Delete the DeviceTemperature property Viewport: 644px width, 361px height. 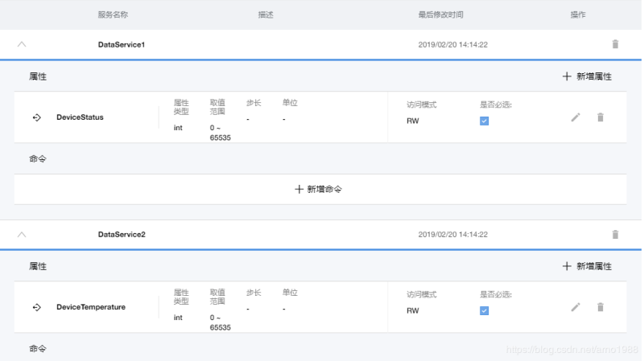point(601,307)
